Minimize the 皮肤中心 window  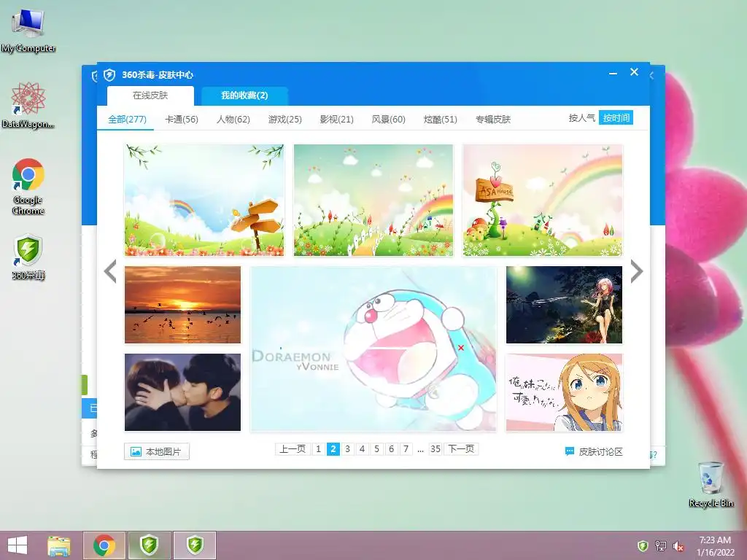[613, 74]
